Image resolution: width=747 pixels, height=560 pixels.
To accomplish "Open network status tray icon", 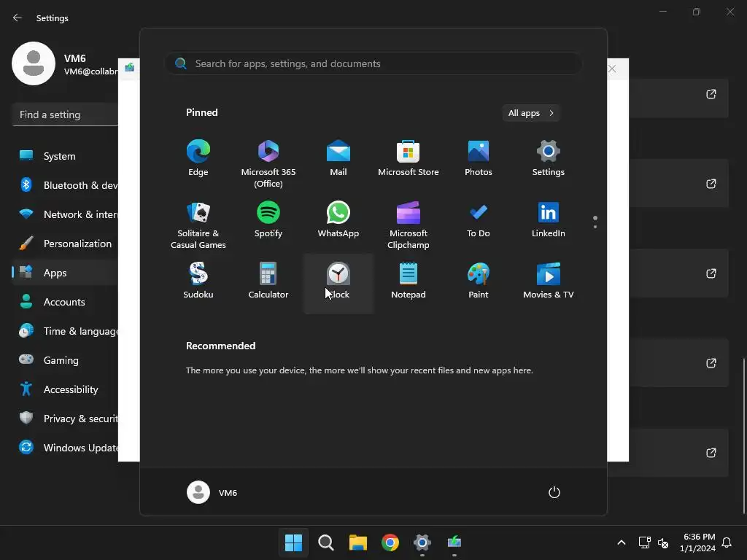I will coord(644,542).
